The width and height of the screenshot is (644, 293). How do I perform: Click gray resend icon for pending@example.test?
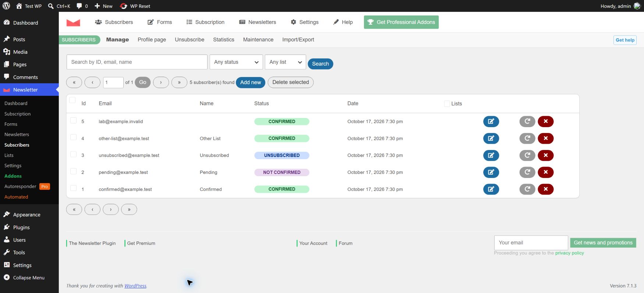pos(527,172)
